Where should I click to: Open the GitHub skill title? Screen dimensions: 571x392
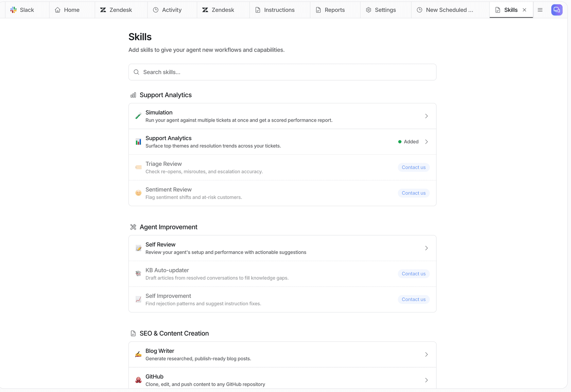click(x=154, y=377)
